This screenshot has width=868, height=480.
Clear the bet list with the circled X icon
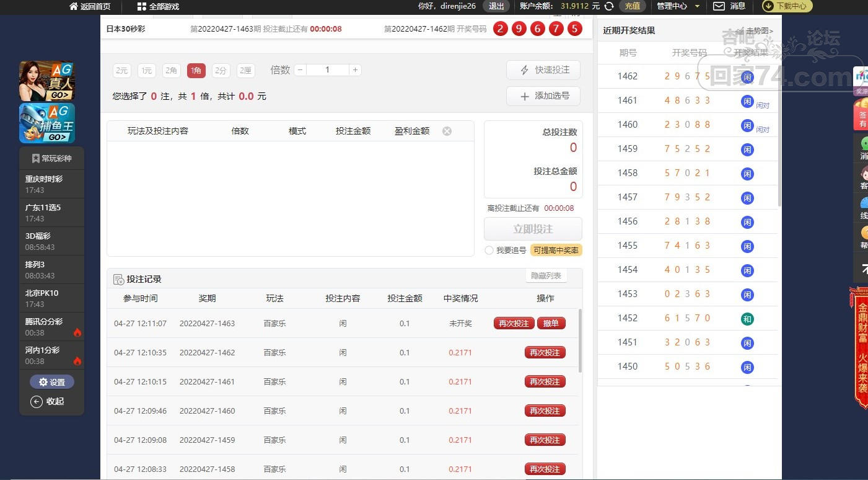447,131
